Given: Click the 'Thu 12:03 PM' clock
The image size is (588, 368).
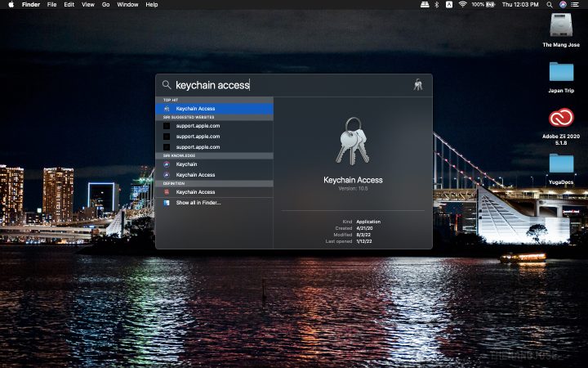Looking at the screenshot, I should [x=520, y=5].
